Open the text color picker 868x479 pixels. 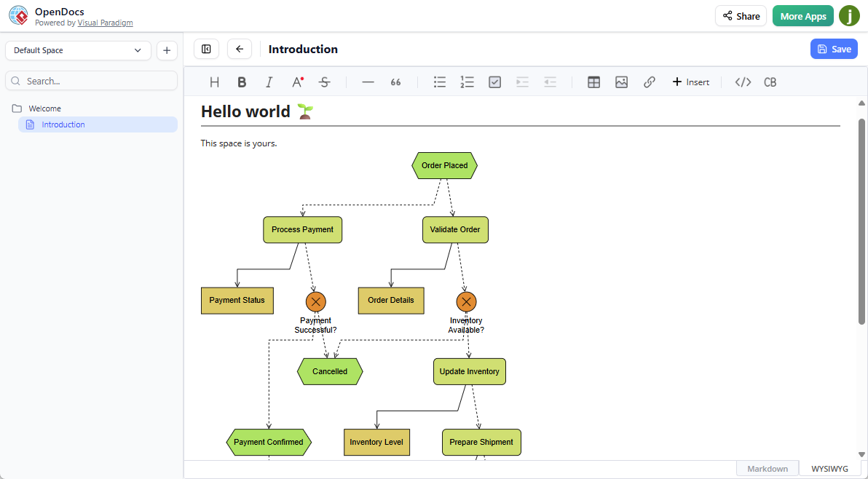296,82
